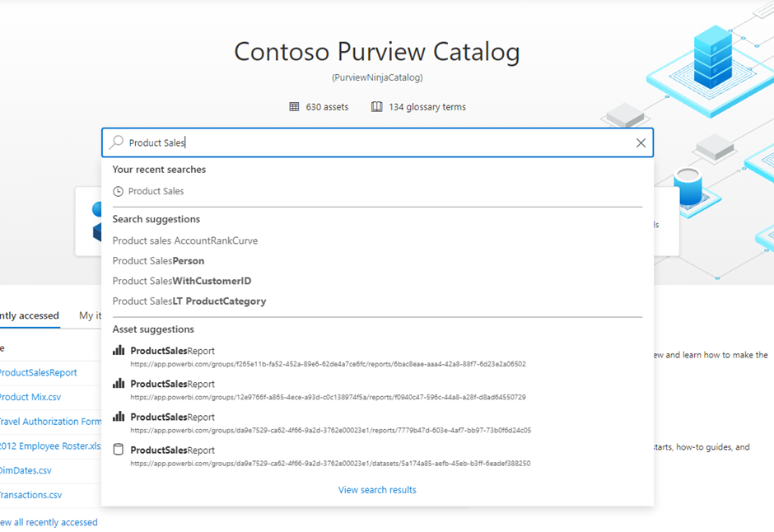Viewport: 774px width, 532px height.
Task: Open View search results link
Action: click(377, 490)
